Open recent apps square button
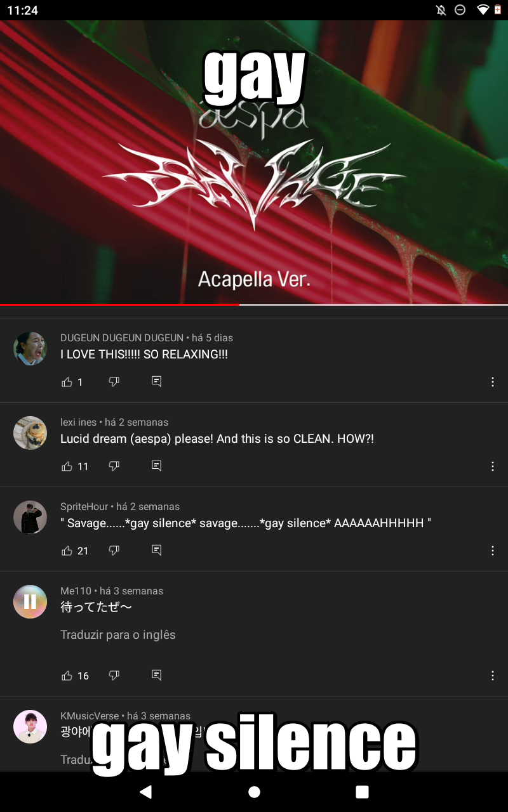The image size is (508, 812). [362, 792]
